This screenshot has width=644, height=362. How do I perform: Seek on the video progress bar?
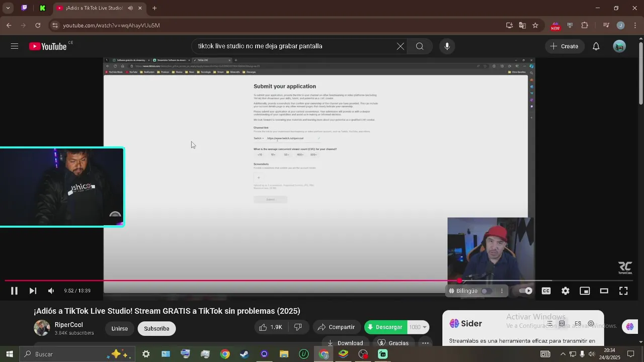click(319, 281)
